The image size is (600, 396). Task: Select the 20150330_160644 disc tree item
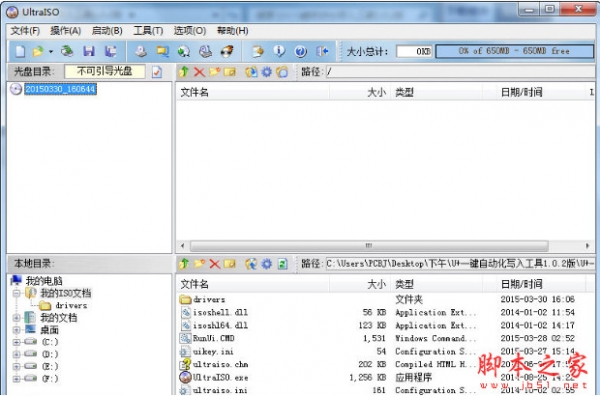[x=60, y=89]
